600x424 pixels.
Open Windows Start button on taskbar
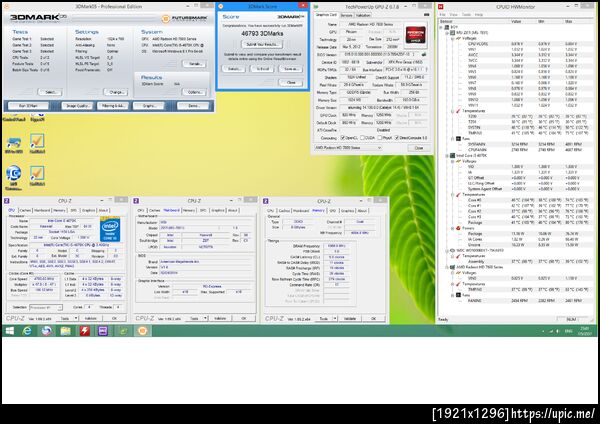[x=10, y=331]
